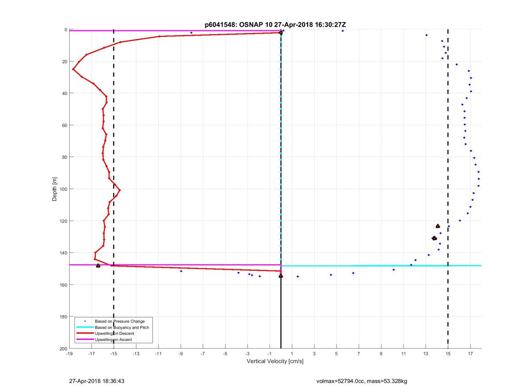Click y-axis tick label '120'

(63, 221)
